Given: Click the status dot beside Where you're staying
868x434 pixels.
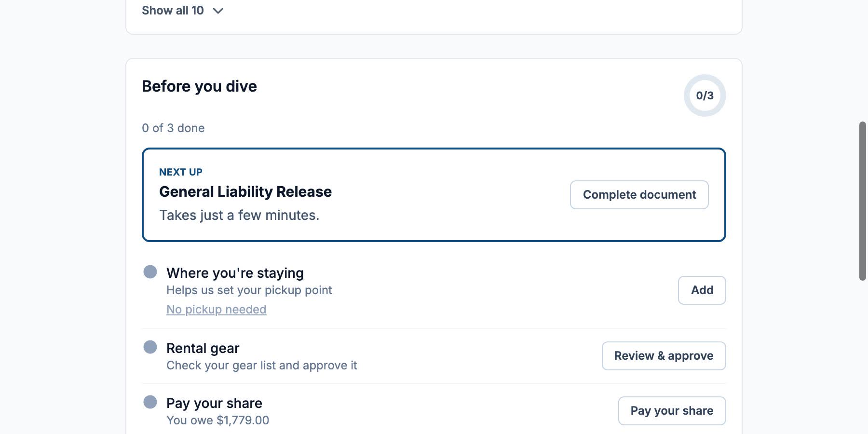Looking at the screenshot, I should point(150,272).
